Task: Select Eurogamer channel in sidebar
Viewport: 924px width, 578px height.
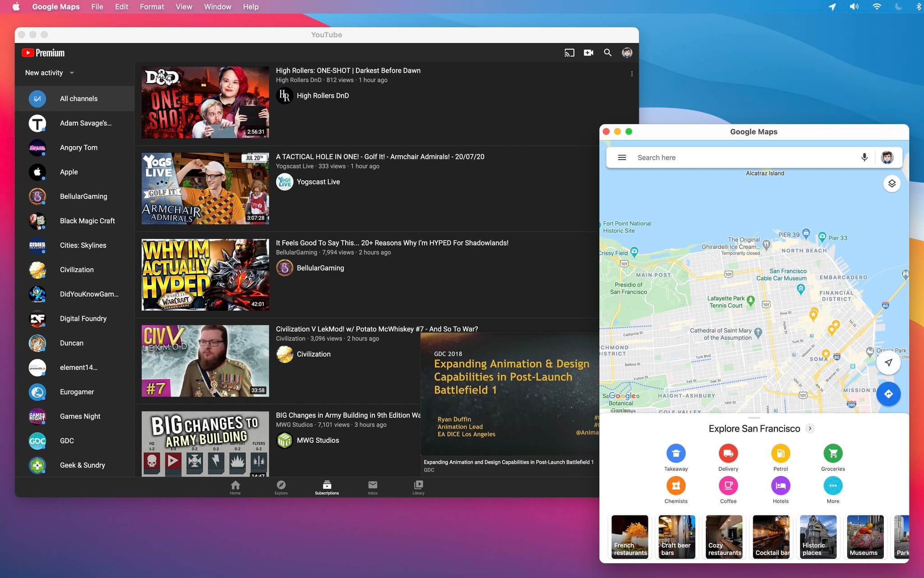Action: click(75, 392)
